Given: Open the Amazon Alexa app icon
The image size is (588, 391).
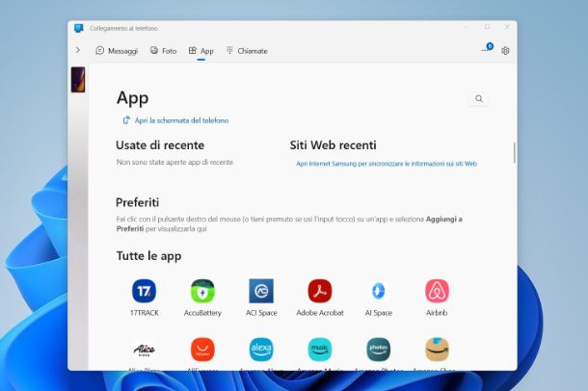Looking at the screenshot, I should click(x=261, y=350).
